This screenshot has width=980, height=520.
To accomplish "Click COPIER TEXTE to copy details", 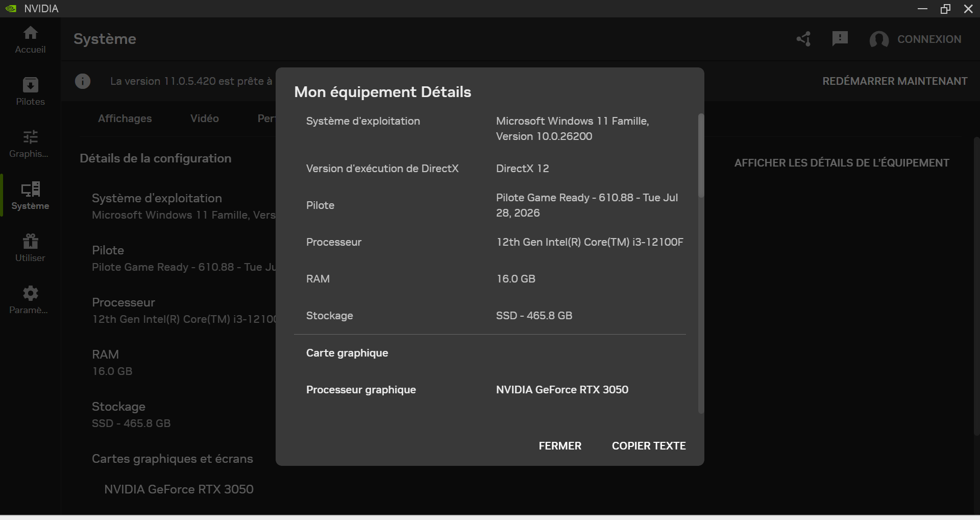I will coord(649,446).
